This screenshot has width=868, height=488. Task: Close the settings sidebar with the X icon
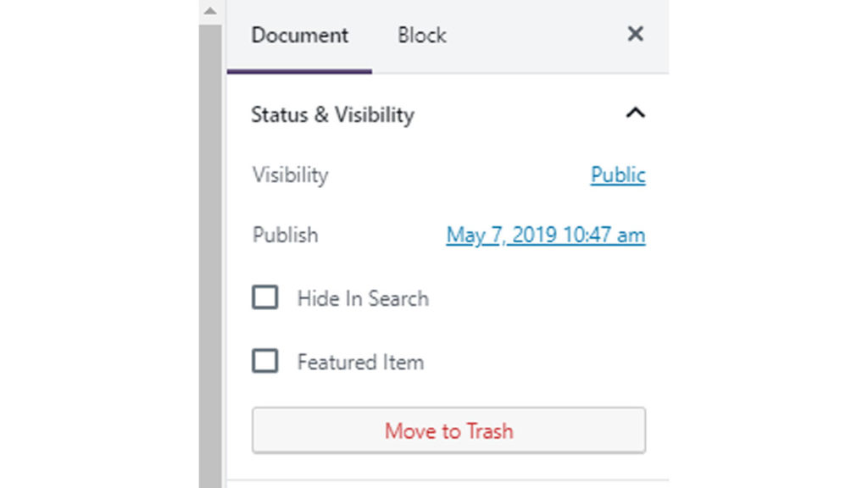click(x=635, y=34)
